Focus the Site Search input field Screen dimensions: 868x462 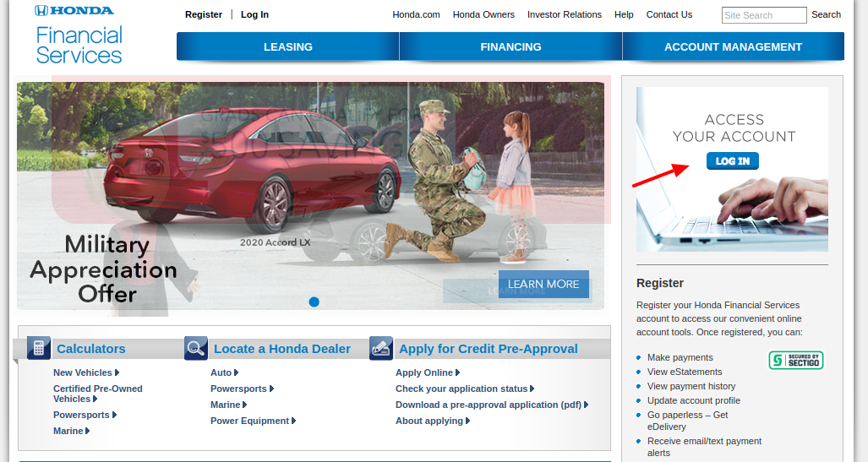764,15
